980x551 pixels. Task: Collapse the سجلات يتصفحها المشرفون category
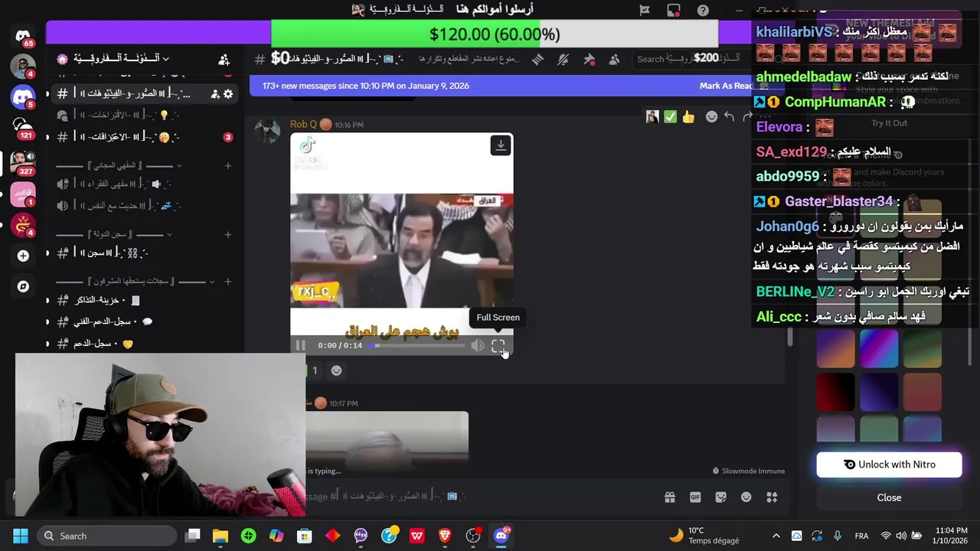tap(134, 282)
